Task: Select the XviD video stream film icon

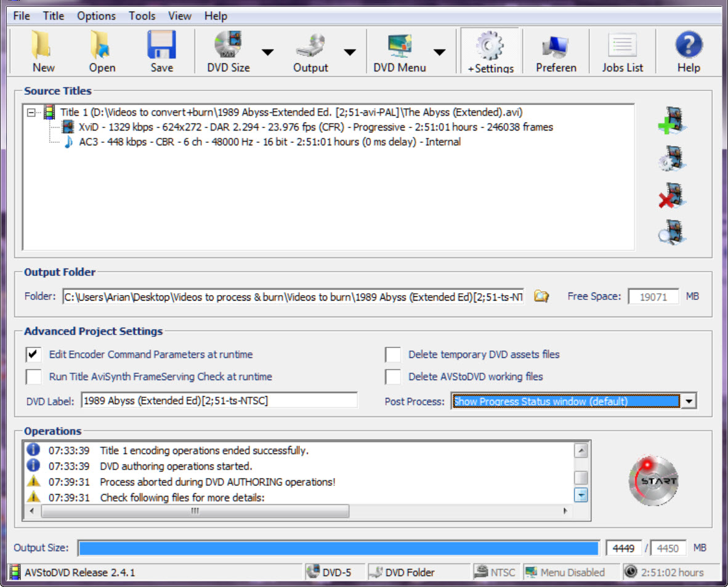Action: (68, 127)
